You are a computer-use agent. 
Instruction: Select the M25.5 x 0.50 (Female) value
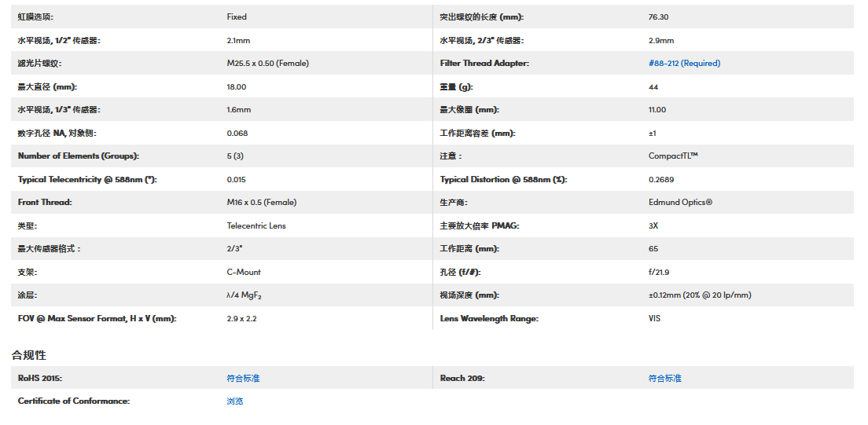coord(267,63)
